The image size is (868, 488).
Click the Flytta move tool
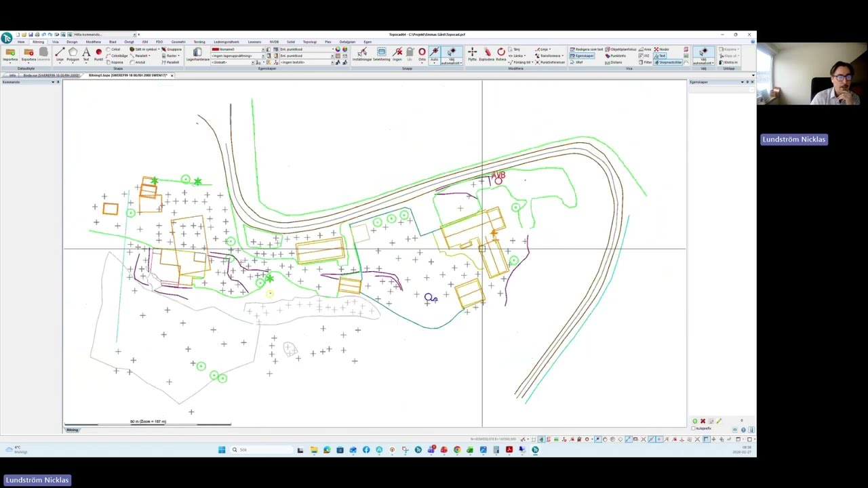pyautogui.click(x=472, y=54)
